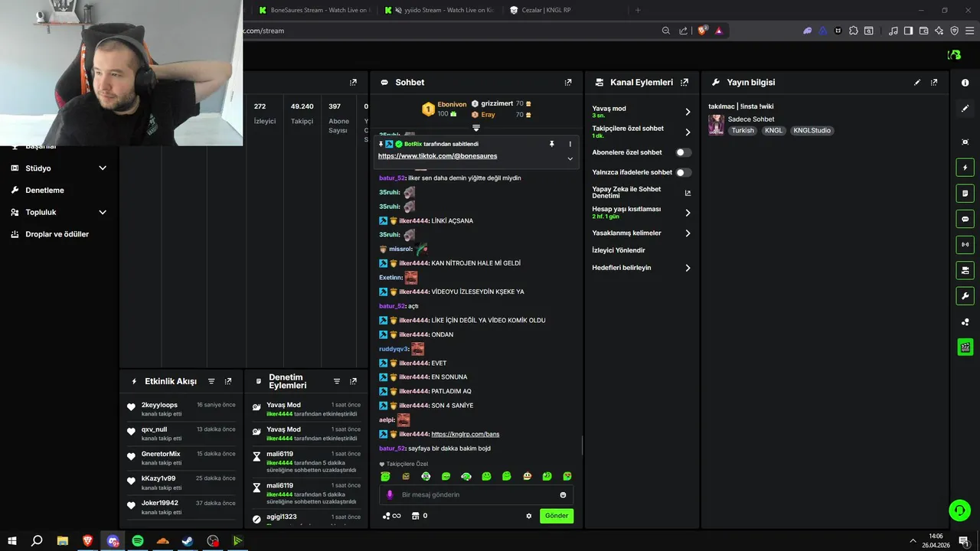Screen dimensions: 980x551
Task: Open the kngltrp.com/bans chat link
Action: (x=465, y=434)
